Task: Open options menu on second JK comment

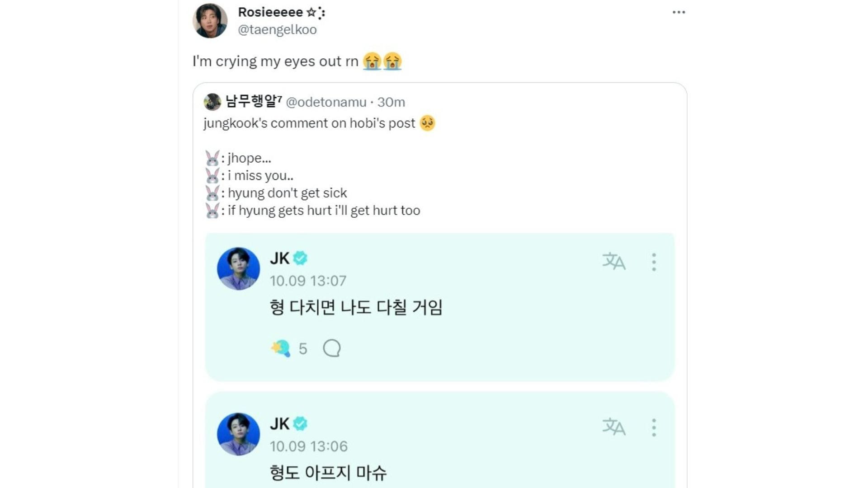Action: tap(654, 427)
